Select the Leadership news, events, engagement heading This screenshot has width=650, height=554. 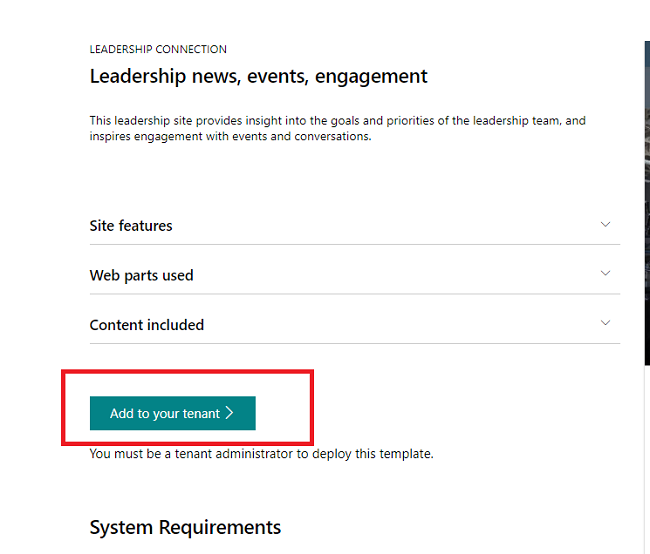tap(258, 76)
